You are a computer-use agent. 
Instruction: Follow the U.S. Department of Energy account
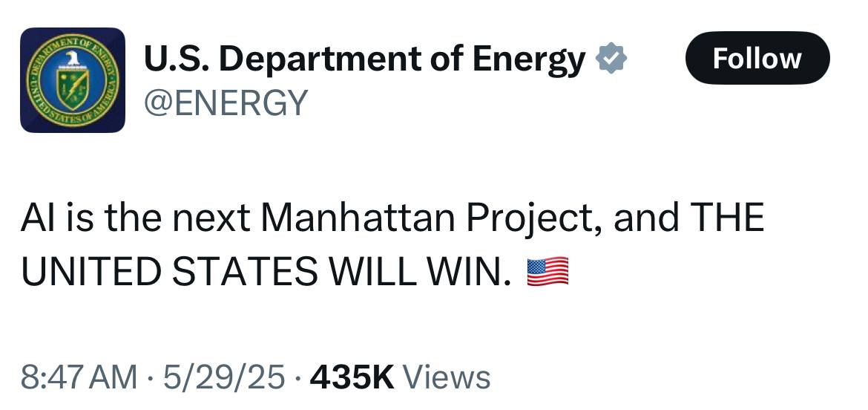757,58
